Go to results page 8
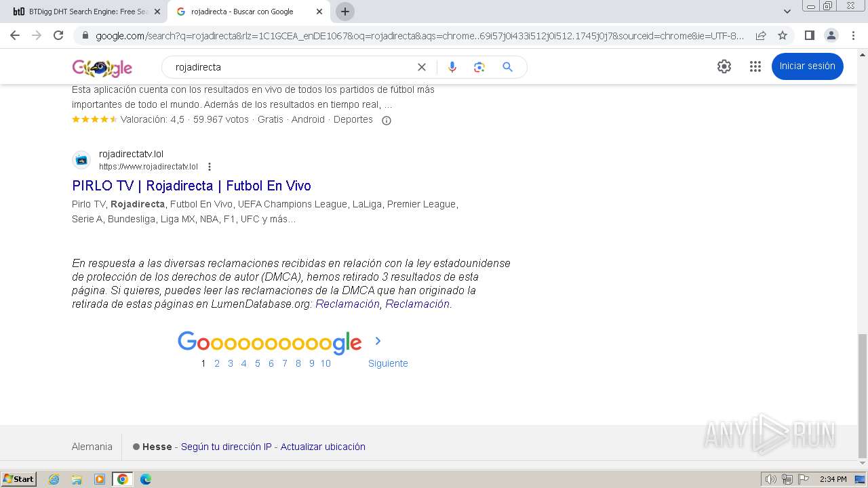The image size is (868, 488). point(298,363)
